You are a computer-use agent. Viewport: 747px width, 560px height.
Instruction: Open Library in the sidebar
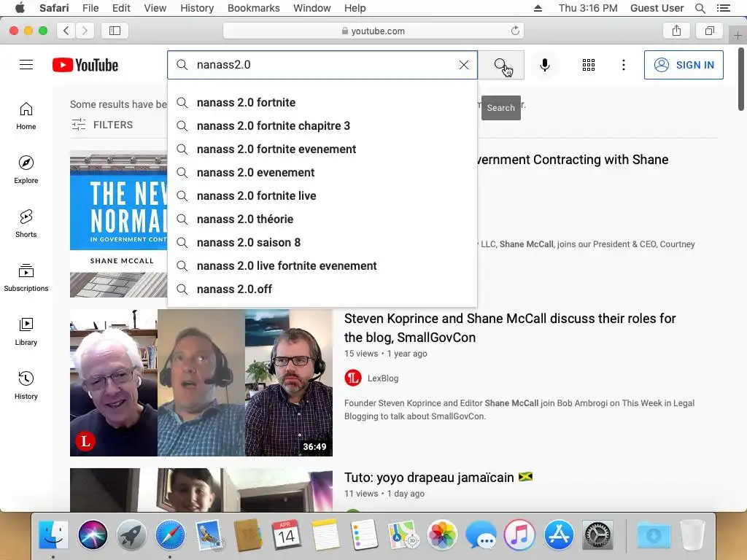[x=26, y=332]
